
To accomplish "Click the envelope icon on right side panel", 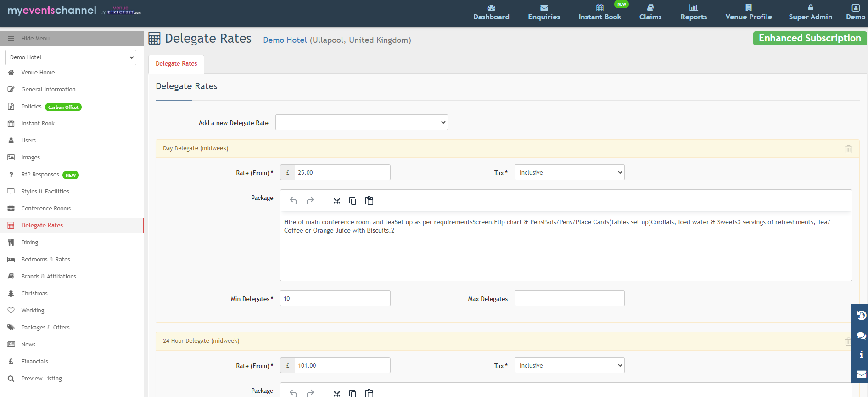I will (861, 374).
